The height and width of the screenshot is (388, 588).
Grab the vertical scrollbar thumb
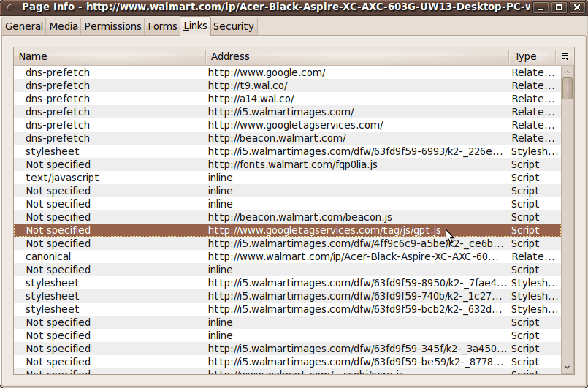[x=568, y=88]
